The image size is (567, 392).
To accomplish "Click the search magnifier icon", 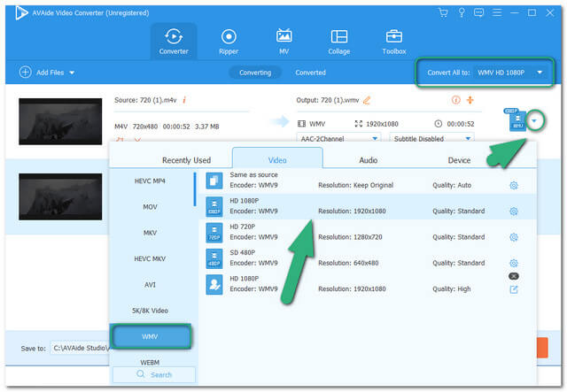I will pyautogui.click(x=141, y=374).
